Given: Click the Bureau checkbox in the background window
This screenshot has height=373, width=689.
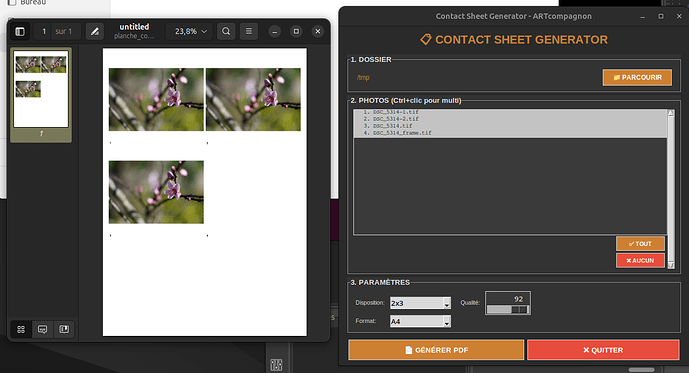Looking at the screenshot, I should pos(12,2).
